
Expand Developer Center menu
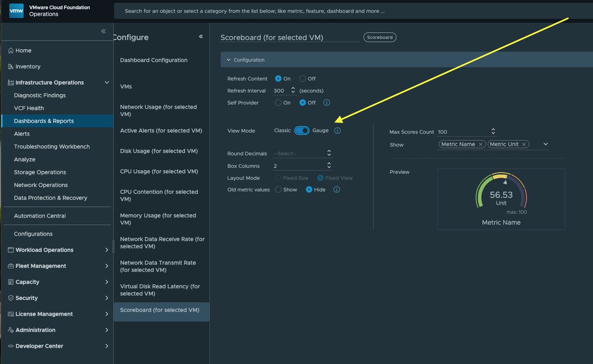[x=107, y=346]
